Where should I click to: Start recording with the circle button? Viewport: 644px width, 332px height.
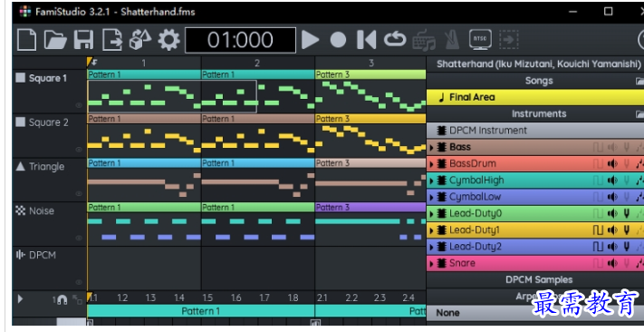[338, 40]
